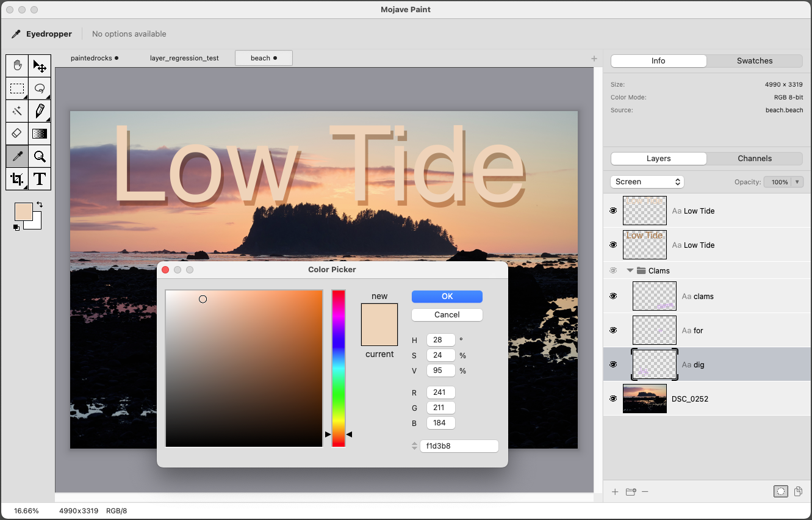Collapse the Clams layer group
The width and height of the screenshot is (812, 520).
tap(630, 270)
